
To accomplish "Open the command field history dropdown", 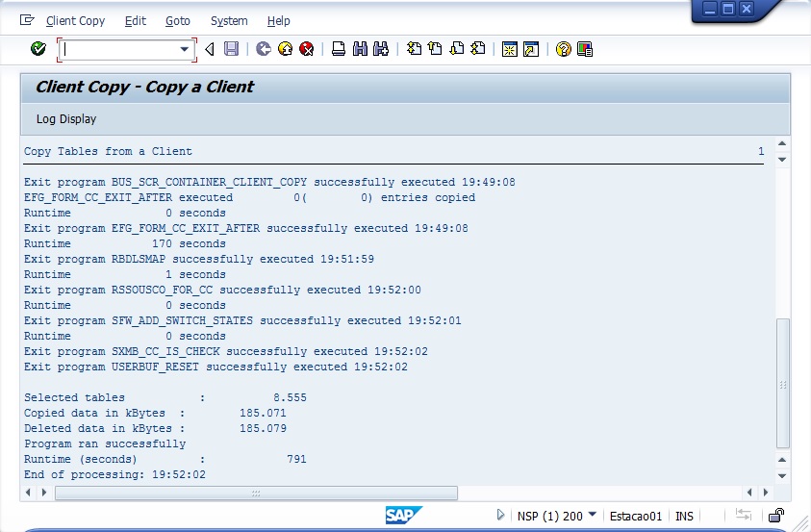I will pyautogui.click(x=185, y=49).
